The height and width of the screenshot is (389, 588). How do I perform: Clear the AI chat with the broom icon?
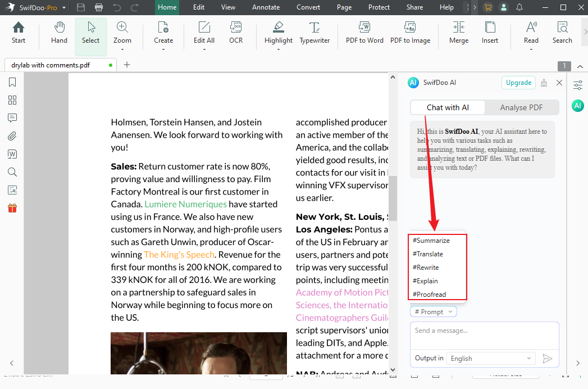tap(543, 83)
